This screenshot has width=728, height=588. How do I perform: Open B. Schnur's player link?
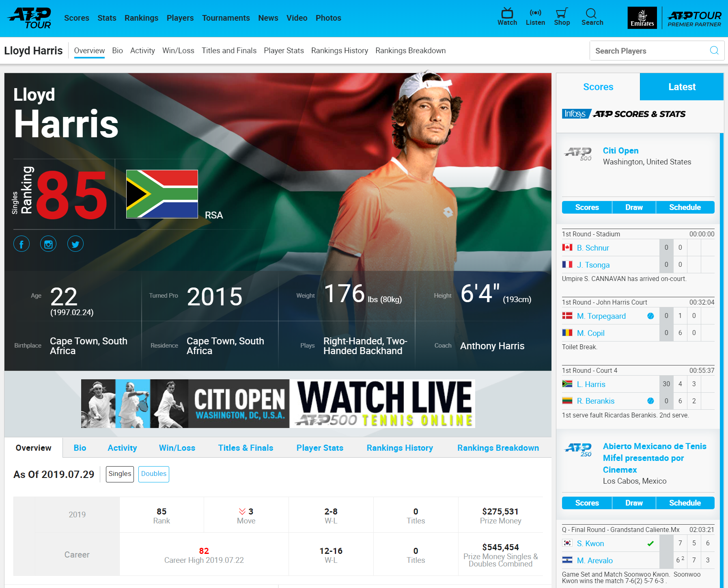593,248
